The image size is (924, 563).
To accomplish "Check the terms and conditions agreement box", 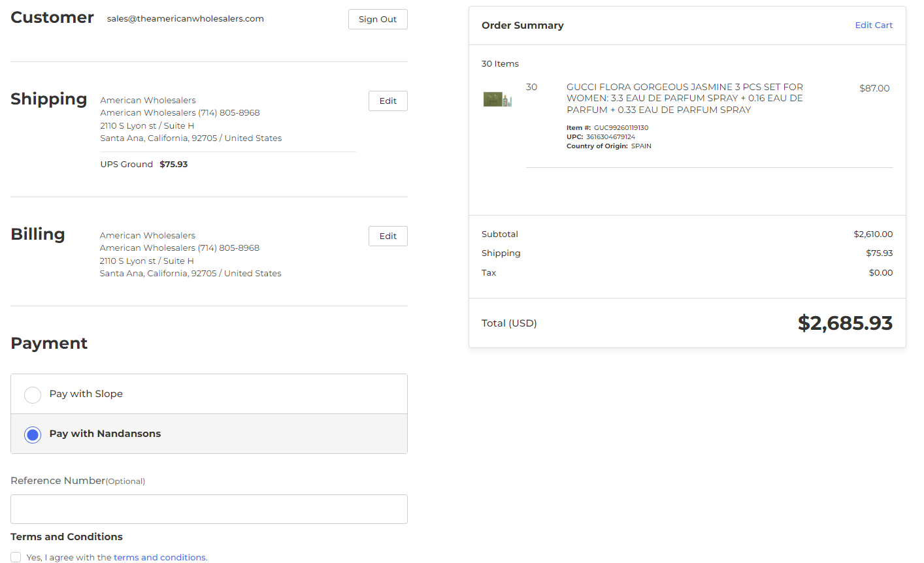I will click(16, 557).
